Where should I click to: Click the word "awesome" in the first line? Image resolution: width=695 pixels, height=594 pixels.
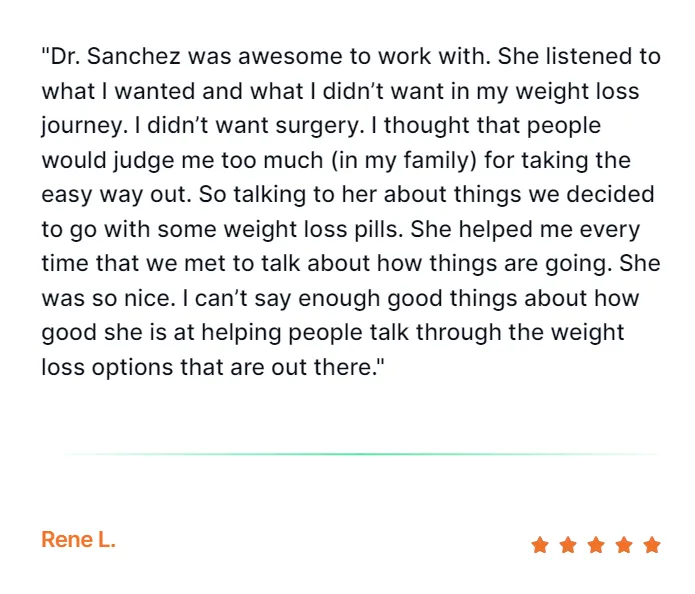click(256, 56)
